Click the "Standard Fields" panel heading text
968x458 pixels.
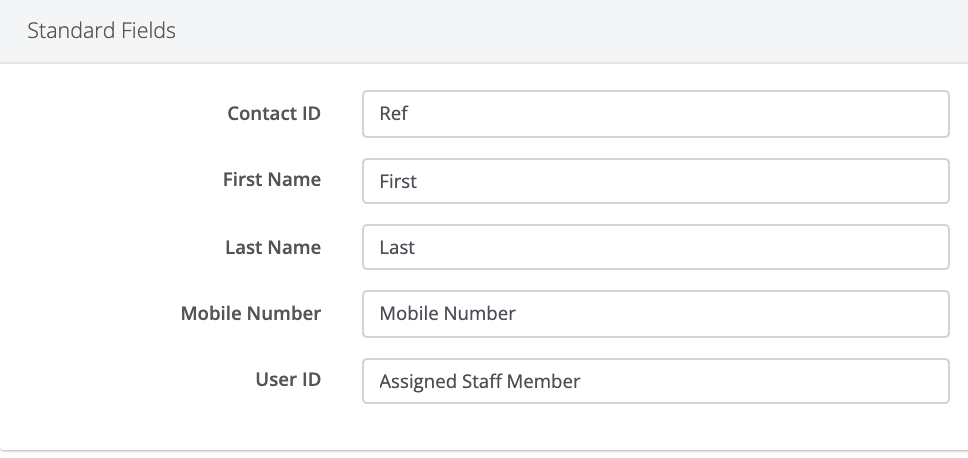click(101, 31)
